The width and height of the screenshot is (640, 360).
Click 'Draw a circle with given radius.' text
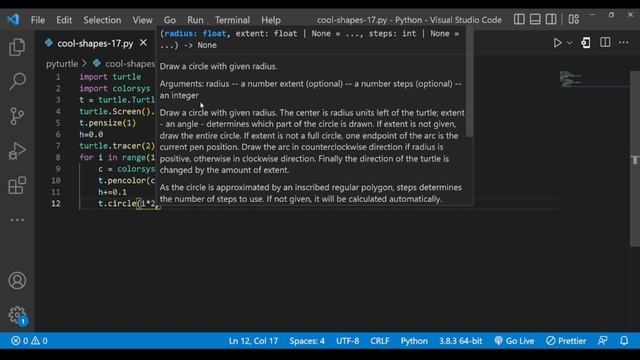tap(218, 67)
